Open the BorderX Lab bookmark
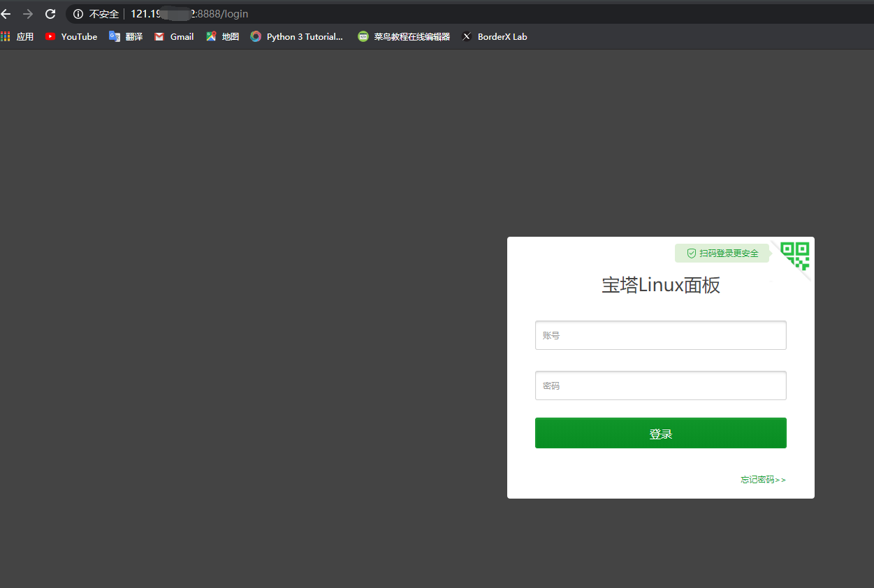Image resolution: width=874 pixels, height=588 pixels. [x=495, y=36]
